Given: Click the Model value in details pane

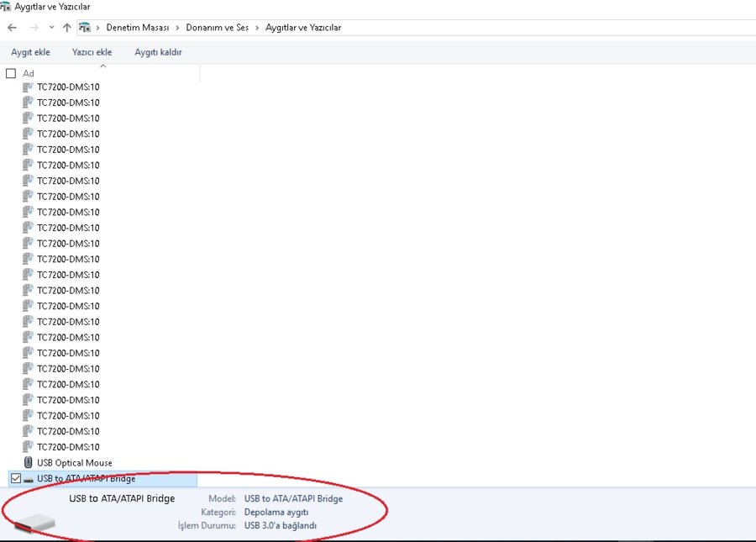Looking at the screenshot, I should pos(294,498).
